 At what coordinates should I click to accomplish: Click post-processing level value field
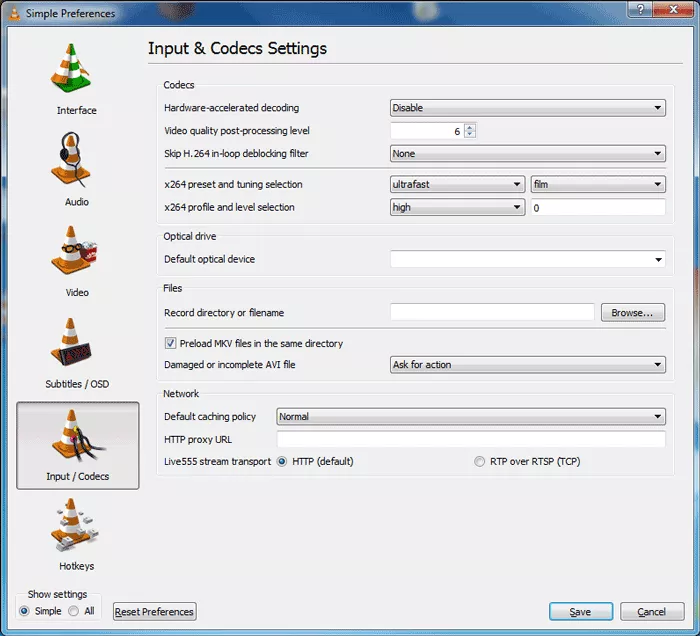(x=427, y=131)
